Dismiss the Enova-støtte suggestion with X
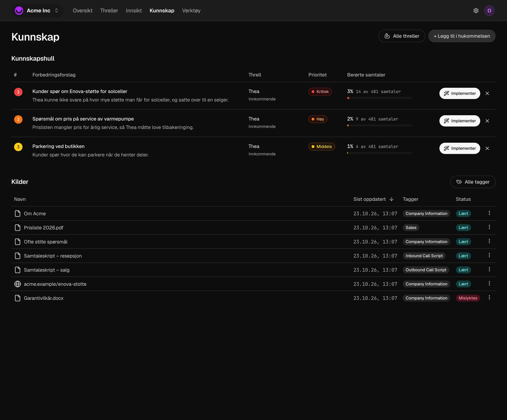 tap(487, 93)
